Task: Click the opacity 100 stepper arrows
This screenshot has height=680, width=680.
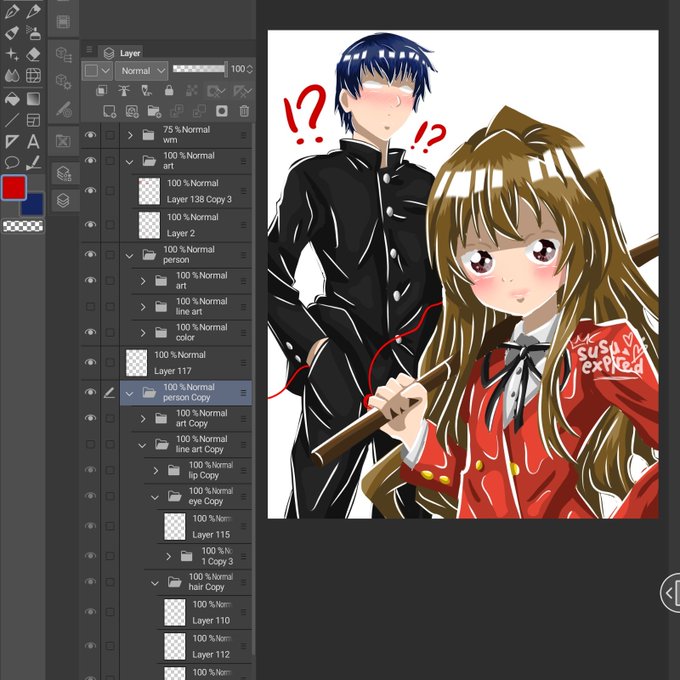Action: [x=250, y=69]
